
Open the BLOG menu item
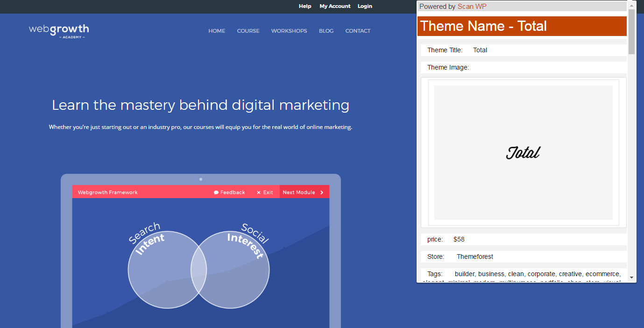(326, 31)
